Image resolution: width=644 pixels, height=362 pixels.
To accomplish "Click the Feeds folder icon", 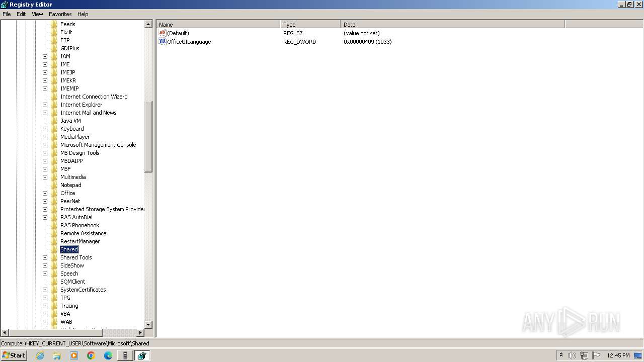I will [54, 24].
